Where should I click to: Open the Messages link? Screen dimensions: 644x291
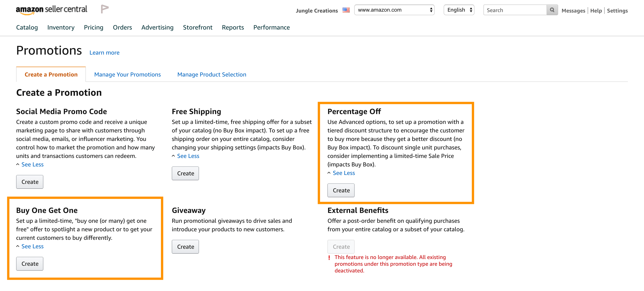coord(573,11)
